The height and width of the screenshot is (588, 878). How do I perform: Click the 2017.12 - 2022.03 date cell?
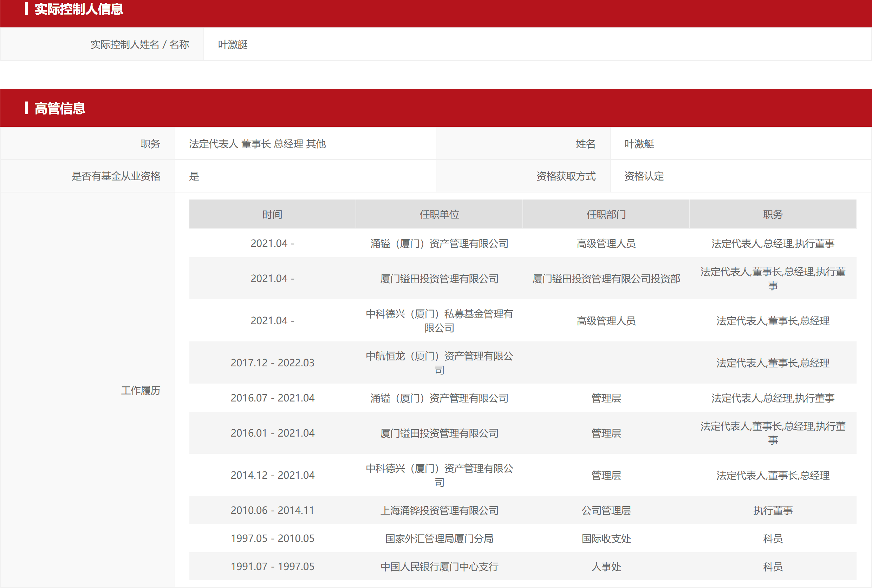tap(272, 363)
